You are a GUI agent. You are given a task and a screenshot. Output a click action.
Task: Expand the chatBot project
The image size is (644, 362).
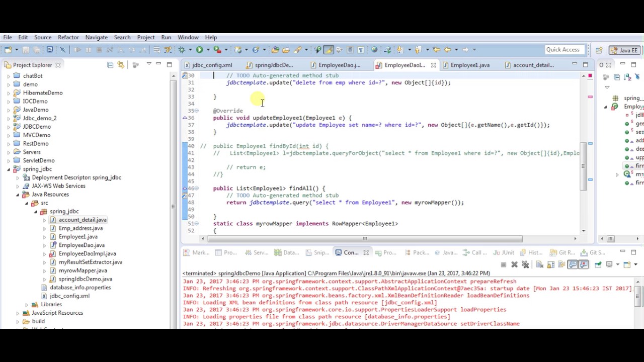click(9, 76)
